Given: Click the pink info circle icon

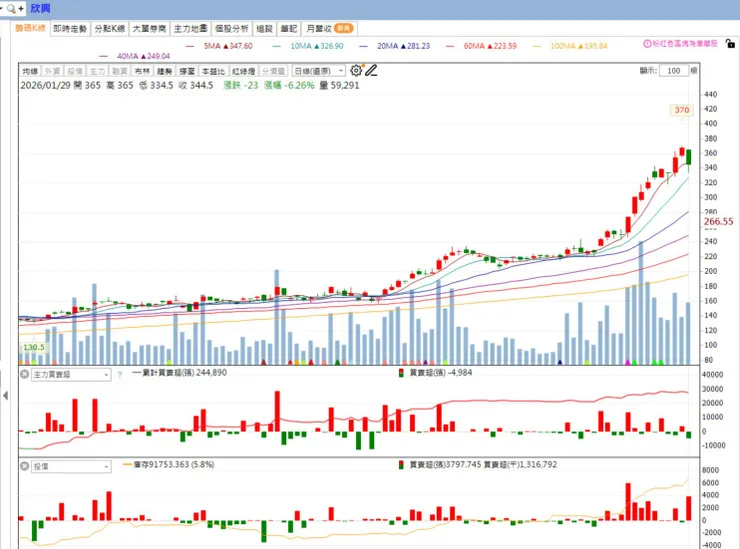Looking at the screenshot, I should point(647,43).
